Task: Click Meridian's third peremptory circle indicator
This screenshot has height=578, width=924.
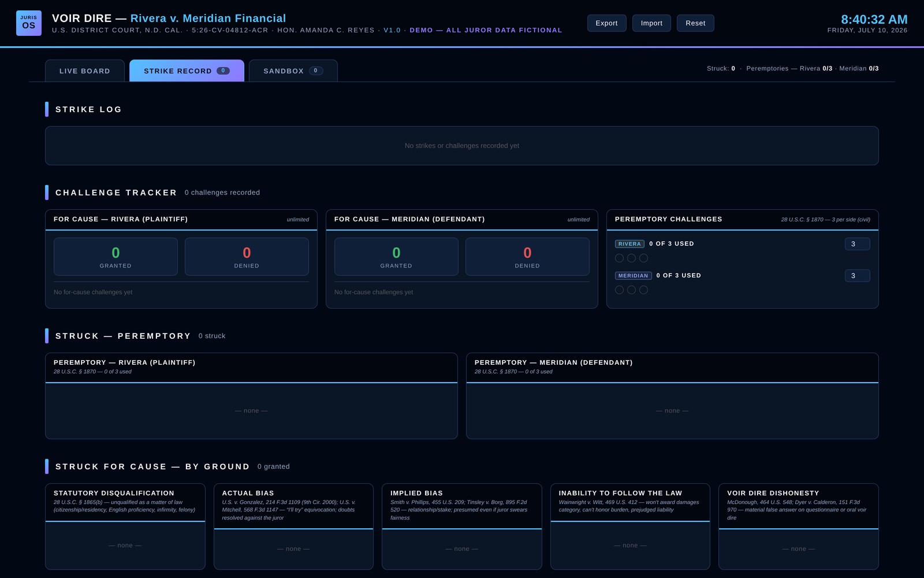Action: pos(644,290)
